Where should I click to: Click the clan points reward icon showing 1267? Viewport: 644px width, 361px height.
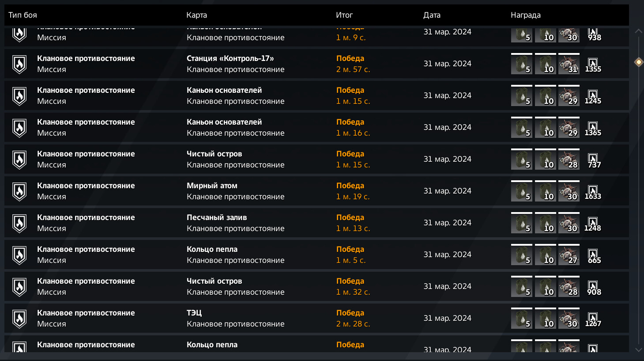pyautogui.click(x=593, y=319)
